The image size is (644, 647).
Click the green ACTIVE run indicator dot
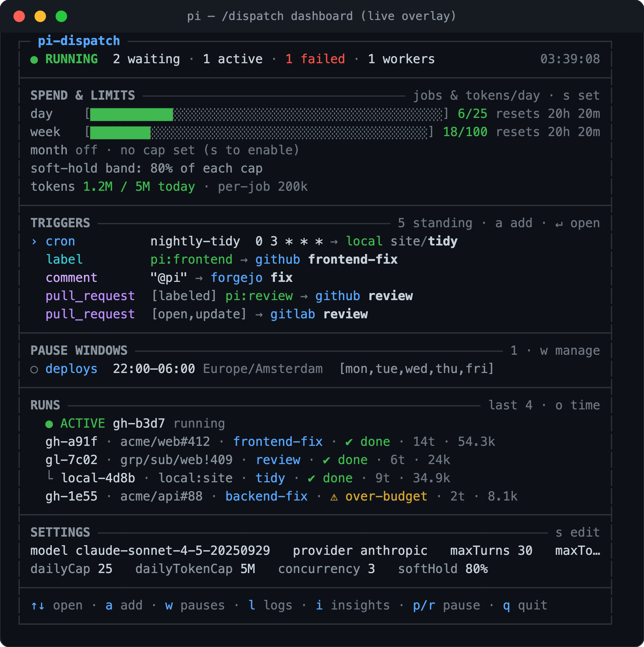pos(49,424)
